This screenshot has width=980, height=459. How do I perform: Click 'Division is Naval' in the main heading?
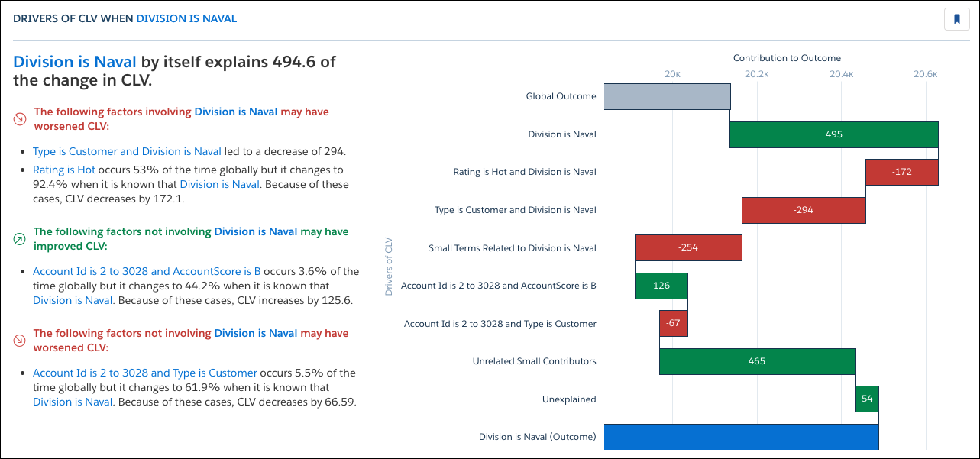(75, 62)
